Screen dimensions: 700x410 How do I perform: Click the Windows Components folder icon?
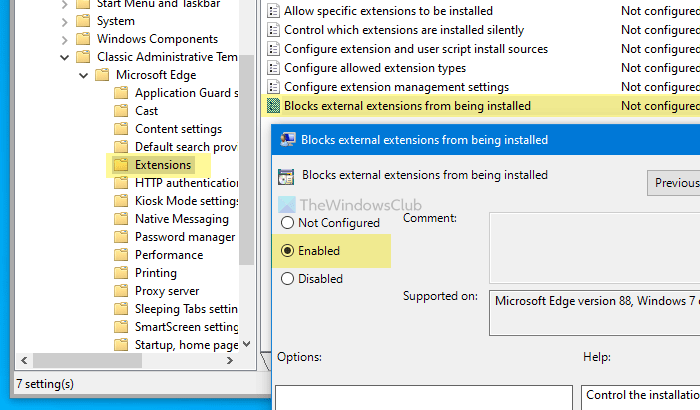pos(83,39)
